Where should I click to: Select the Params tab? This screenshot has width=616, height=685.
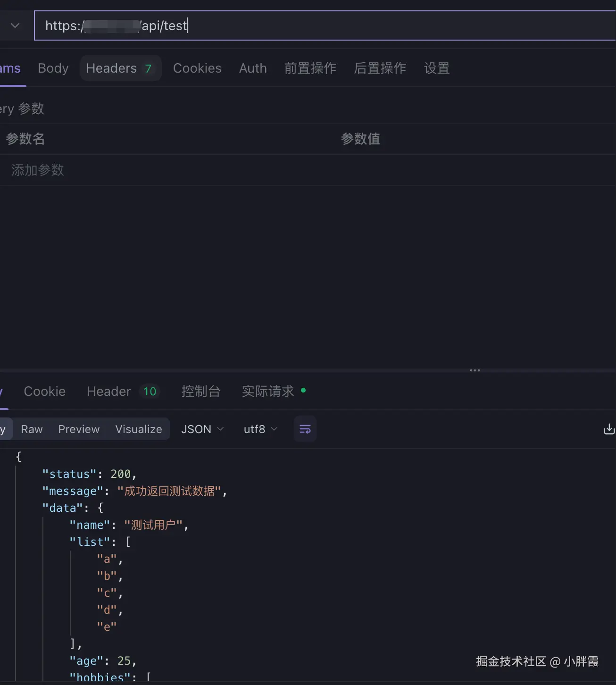10,68
